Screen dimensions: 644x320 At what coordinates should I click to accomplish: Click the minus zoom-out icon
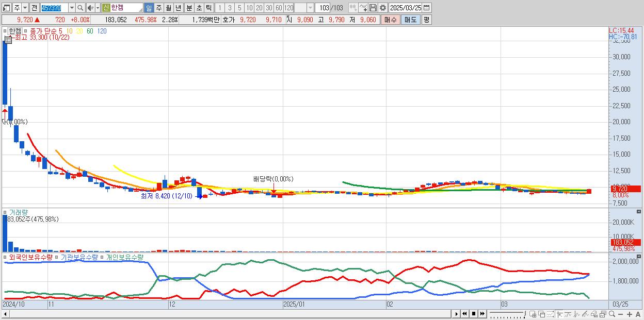[x=621, y=314]
